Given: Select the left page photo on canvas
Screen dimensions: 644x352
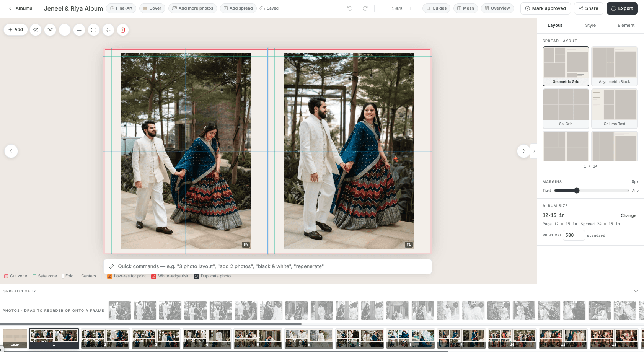Looking at the screenshot, I should click(x=186, y=151).
